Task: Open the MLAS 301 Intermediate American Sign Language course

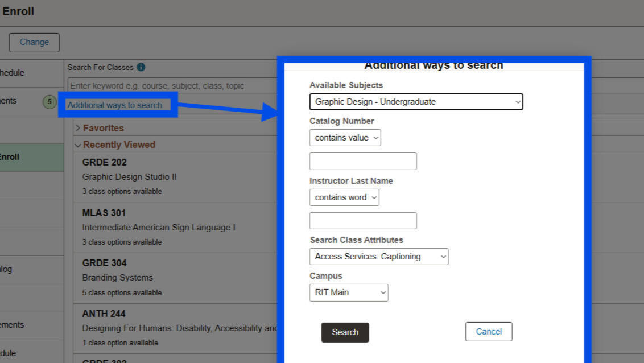Action: (176, 228)
